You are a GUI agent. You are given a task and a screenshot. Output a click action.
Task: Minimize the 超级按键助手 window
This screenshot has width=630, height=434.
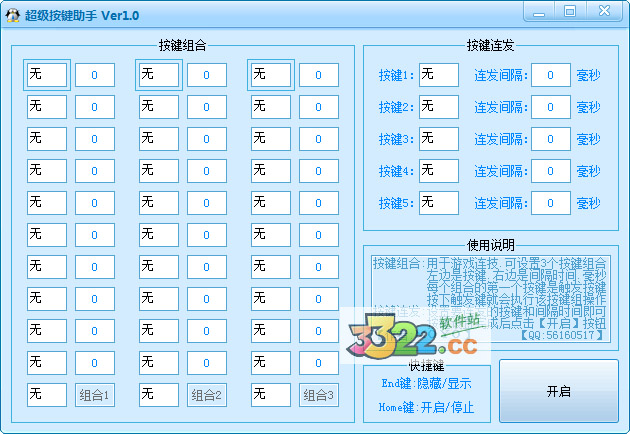click(x=539, y=11)
